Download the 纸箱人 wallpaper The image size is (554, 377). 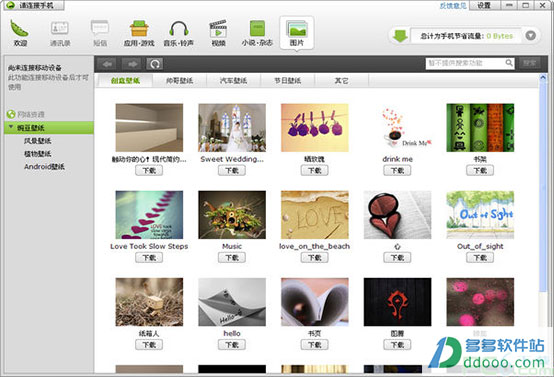pos(149,345)
